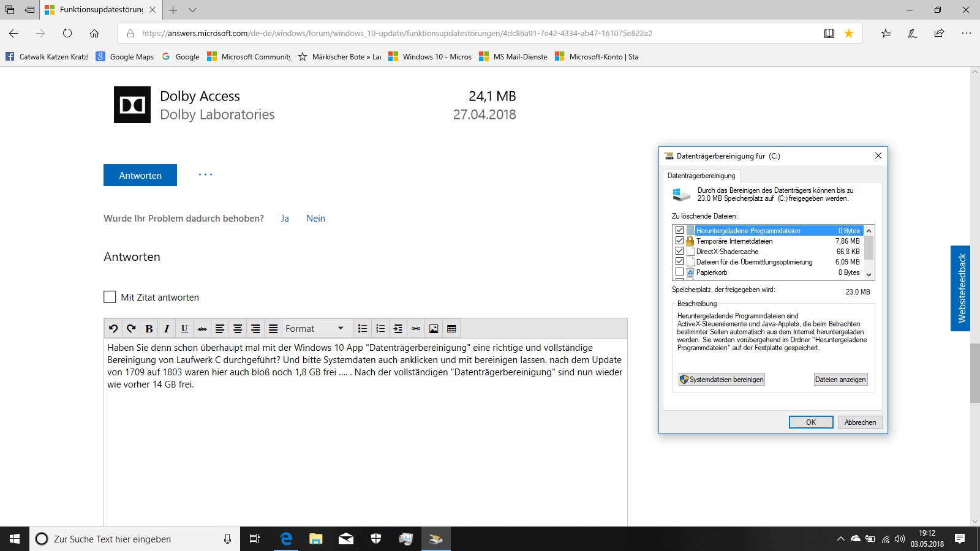Uncheck Heruntergeladene Programmdateien checkbox
Screen dimensions: 980x551
[x=679, y=230]
